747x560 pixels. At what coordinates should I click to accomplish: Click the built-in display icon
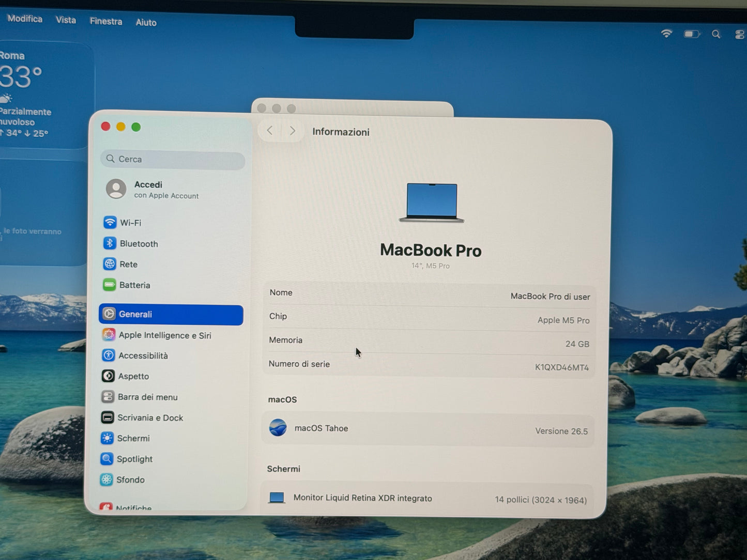(277, 497)
